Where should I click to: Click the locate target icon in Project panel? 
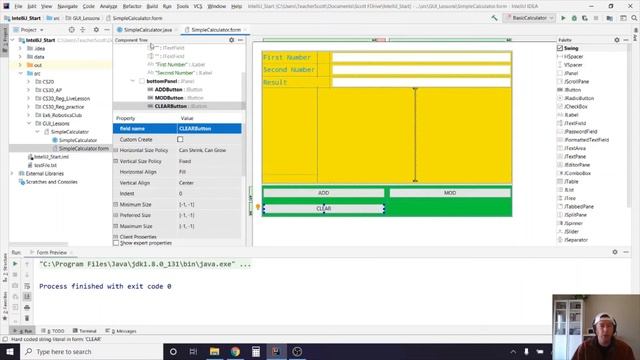click(71, 30)
